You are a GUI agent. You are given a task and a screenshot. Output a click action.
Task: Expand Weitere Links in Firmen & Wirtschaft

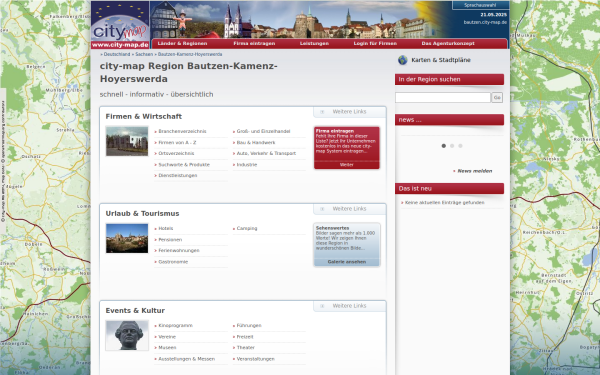point(349,112)
